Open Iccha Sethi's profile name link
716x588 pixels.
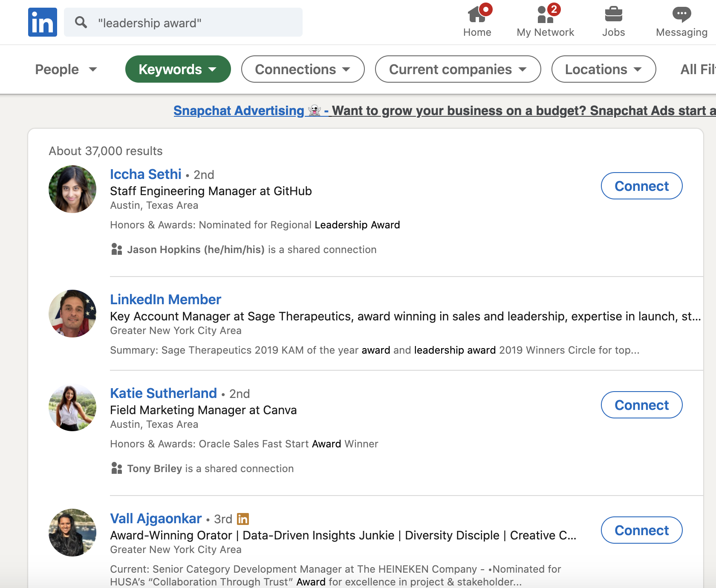click(146, 174)
